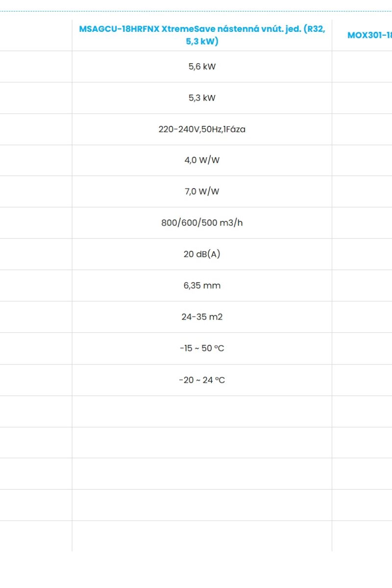Select the 800/600/500 m3/h airflow value
This screenshot has width=392, height=588.
[202, 223]
